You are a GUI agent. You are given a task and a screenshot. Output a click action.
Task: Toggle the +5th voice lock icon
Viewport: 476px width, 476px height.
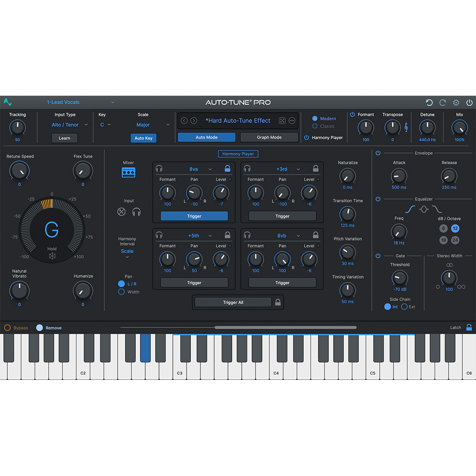[x=228, y=235]
